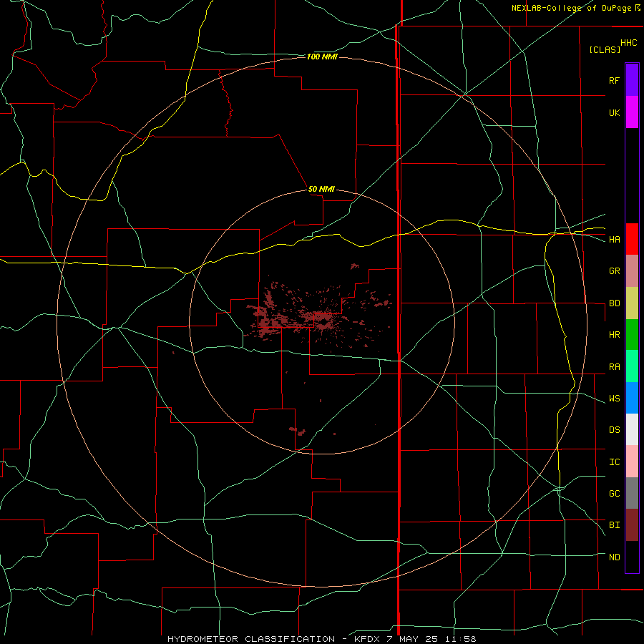644x644 pixels.
Task: Click the HHC product label
Action: [x=629, y=43]
